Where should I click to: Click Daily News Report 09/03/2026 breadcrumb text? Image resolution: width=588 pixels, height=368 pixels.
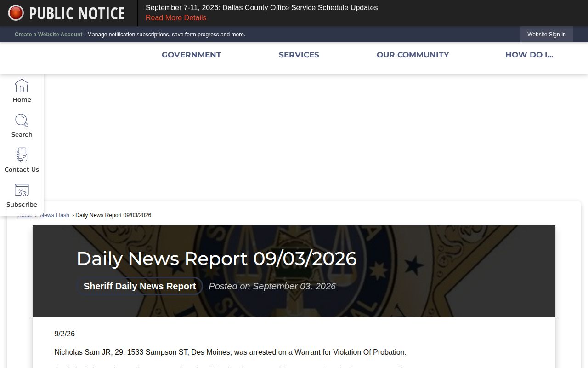[113, 215]
